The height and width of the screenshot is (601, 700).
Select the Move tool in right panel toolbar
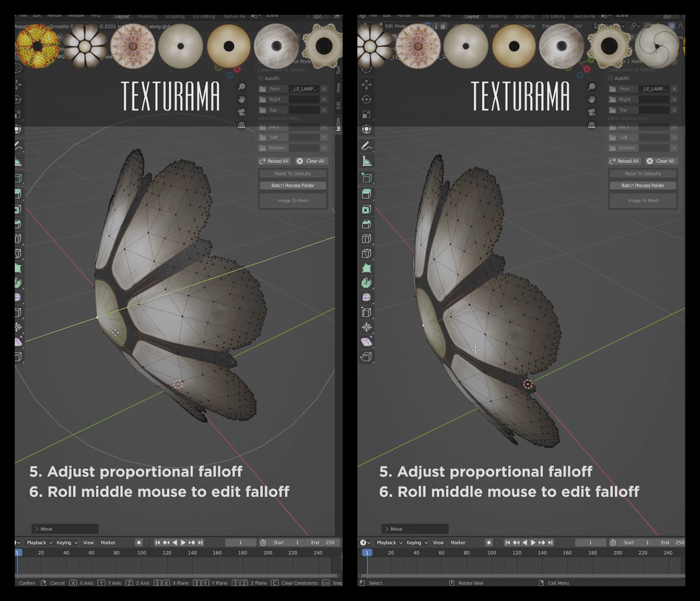[366, 85]
